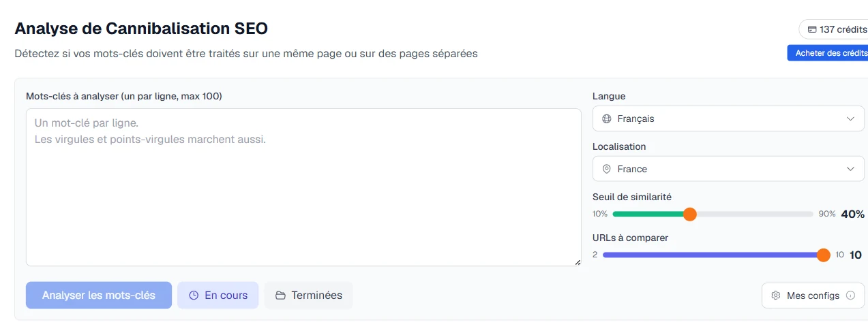Screen dimensions: 868x335
Task: Click the chevron arrow of the Localisation selector
Action: (850, 169)
